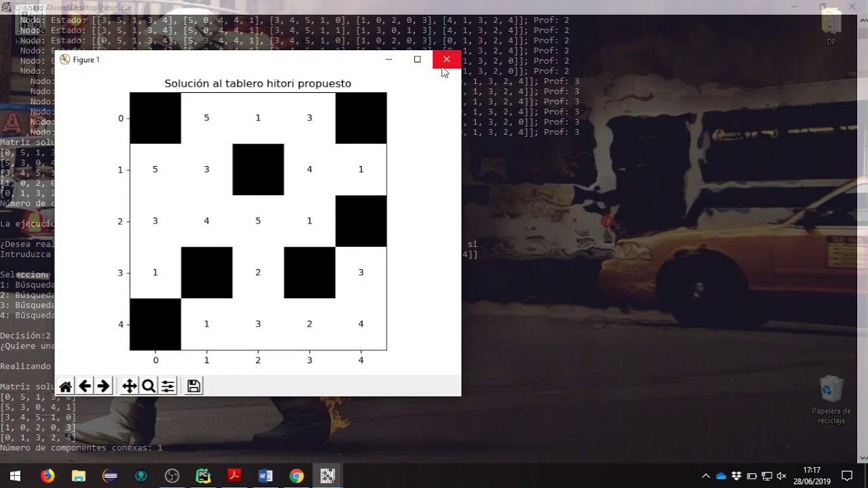
Task: Expand hidden system tray icons chevron
Action: [x=705, y=476]
